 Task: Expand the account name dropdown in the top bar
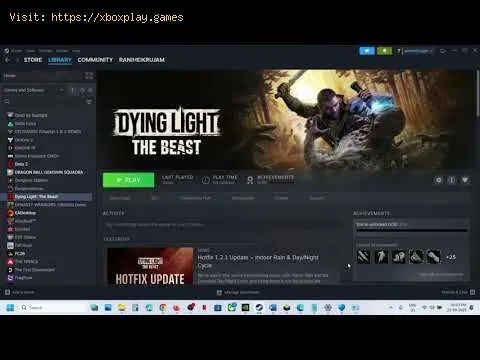[418, 51]
